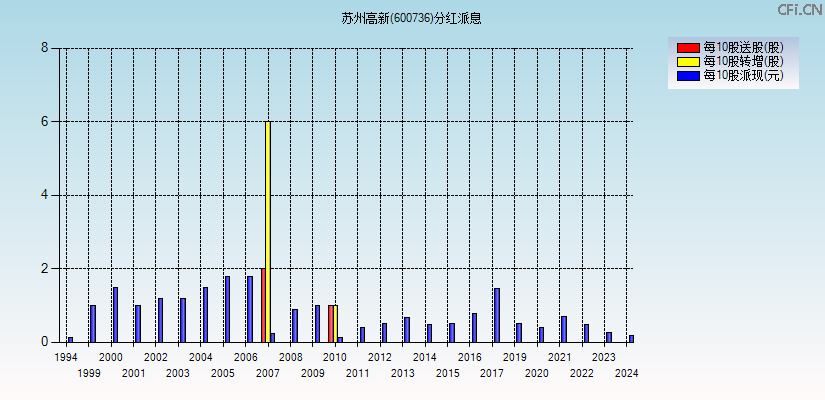Click the x-axis label 2007

click(268, 373)
